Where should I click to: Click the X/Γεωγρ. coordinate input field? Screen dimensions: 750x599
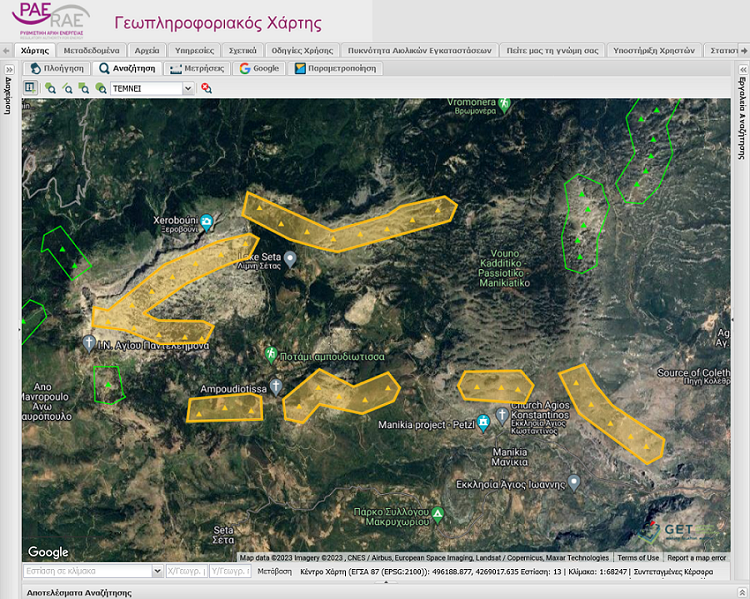(x=187, y=571)
